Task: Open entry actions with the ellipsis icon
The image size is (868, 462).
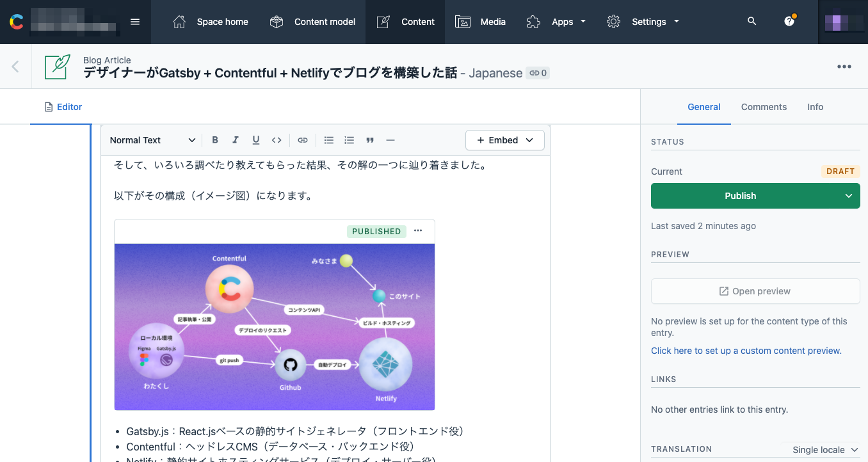Action: [x=844, y=67]
